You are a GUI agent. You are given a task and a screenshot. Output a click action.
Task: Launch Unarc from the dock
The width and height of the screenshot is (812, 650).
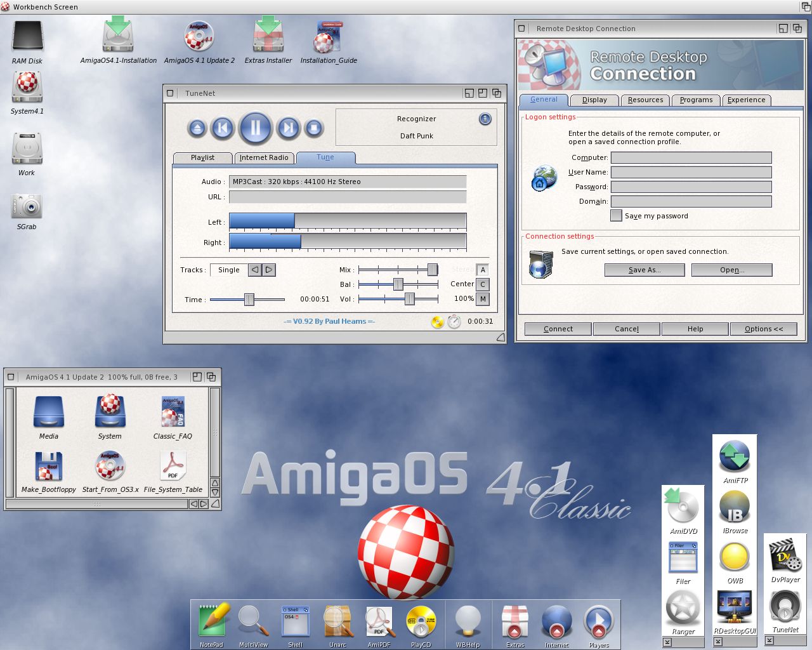[338, 621]
